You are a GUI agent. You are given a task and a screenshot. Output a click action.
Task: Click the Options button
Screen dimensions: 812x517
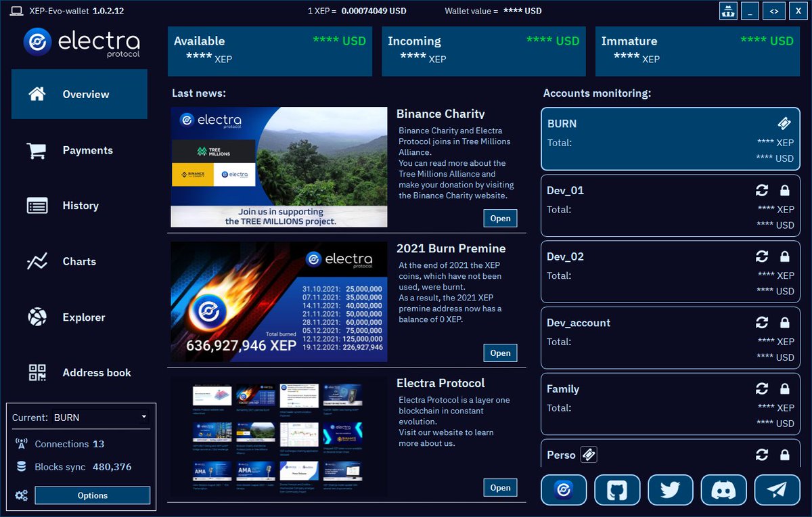coord(93,495)
